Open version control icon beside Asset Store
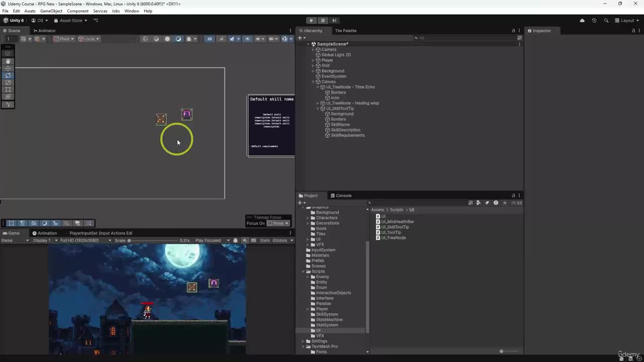The height and width of the screenshot is (362, 644). [x=96, y=21]
